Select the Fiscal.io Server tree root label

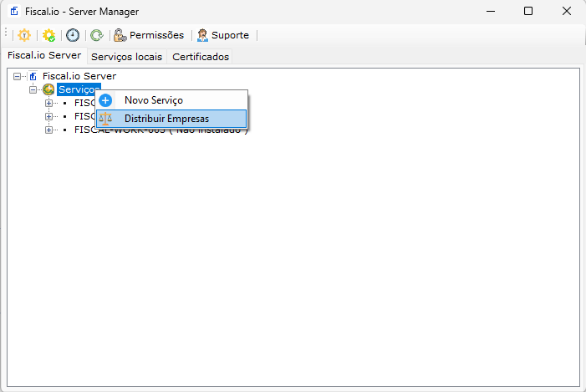(79, 76)
